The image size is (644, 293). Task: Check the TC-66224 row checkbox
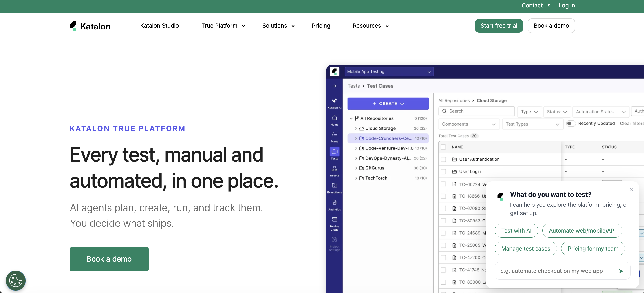(443, 184)
